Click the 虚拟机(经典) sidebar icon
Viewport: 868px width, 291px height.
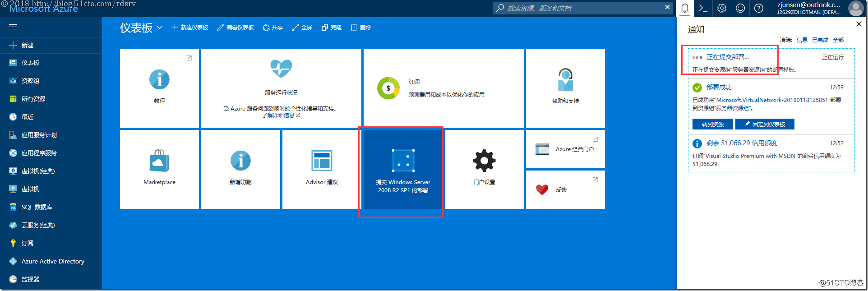tap(13, 171)
